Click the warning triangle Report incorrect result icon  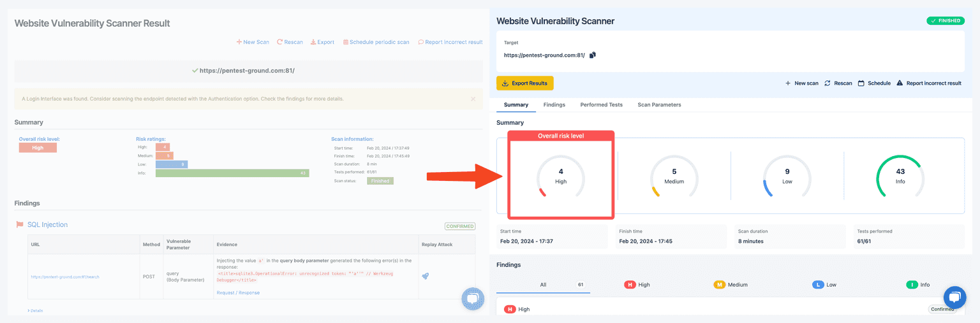[900, 83]
